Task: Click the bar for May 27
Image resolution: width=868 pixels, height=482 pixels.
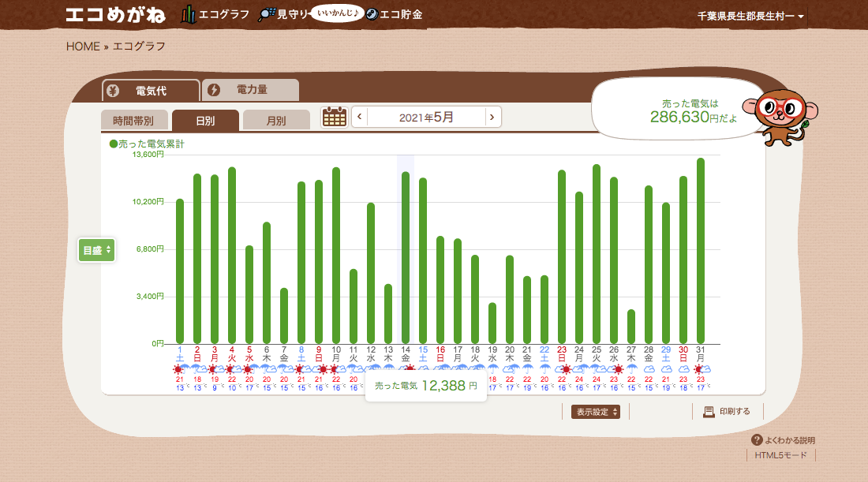Action: (631, 327)
